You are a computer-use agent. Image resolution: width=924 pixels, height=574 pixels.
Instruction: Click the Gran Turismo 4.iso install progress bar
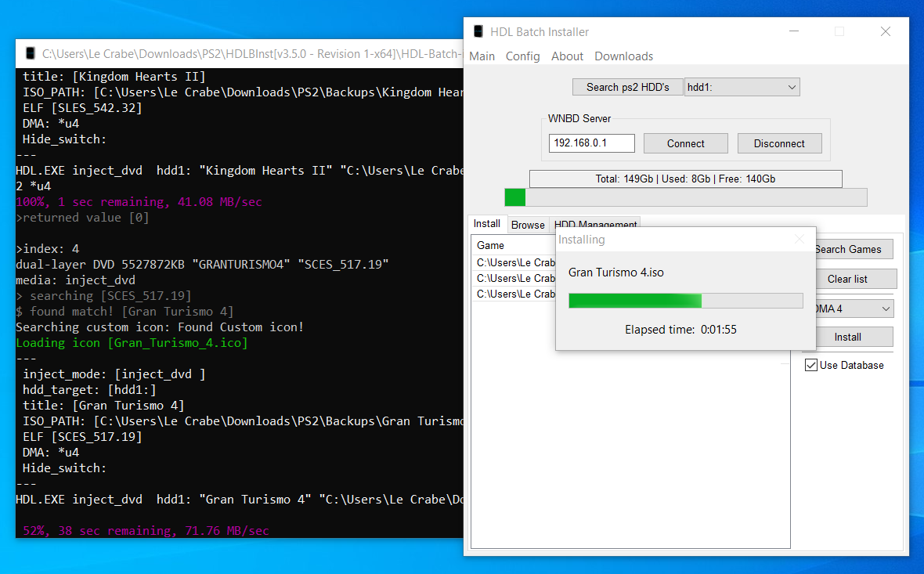coord(685,301)
